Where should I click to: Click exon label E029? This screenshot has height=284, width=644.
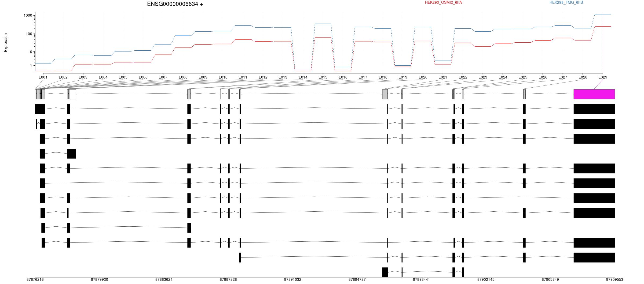click(603, 77)
